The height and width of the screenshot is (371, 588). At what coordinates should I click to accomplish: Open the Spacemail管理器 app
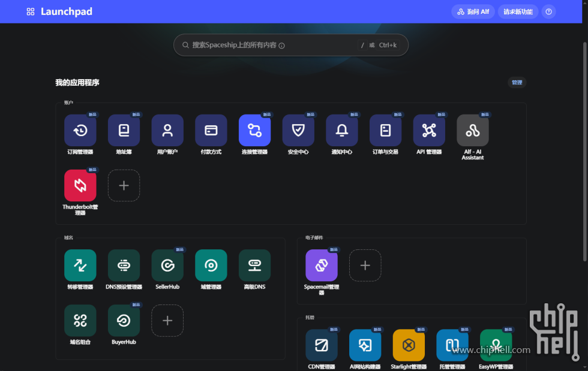[x=322, y=266]
